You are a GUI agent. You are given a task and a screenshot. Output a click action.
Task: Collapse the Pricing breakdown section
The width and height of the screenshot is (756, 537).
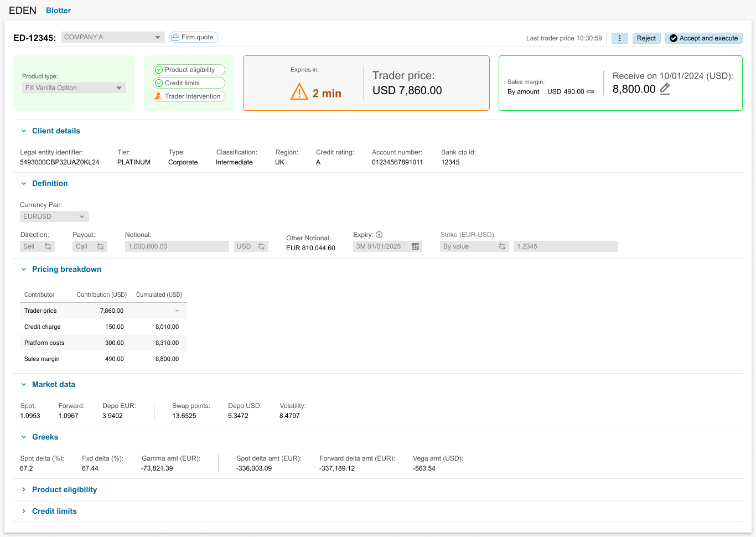click(24, 270)
